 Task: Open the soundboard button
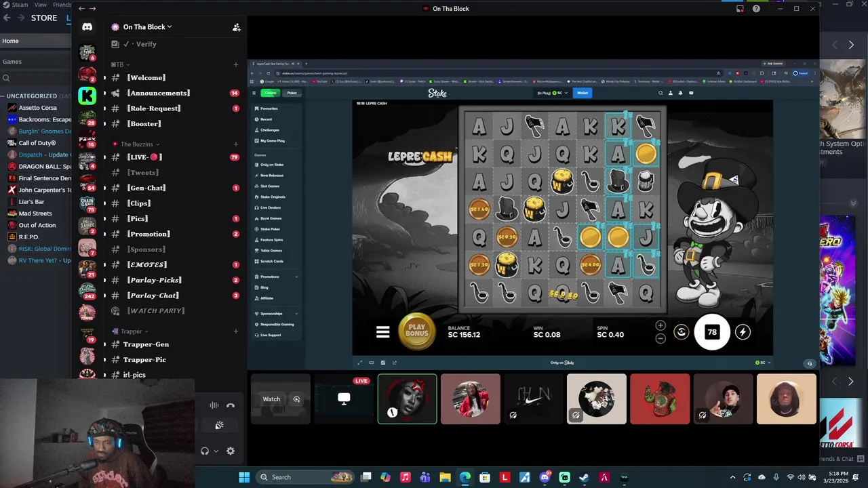(219, 426)
